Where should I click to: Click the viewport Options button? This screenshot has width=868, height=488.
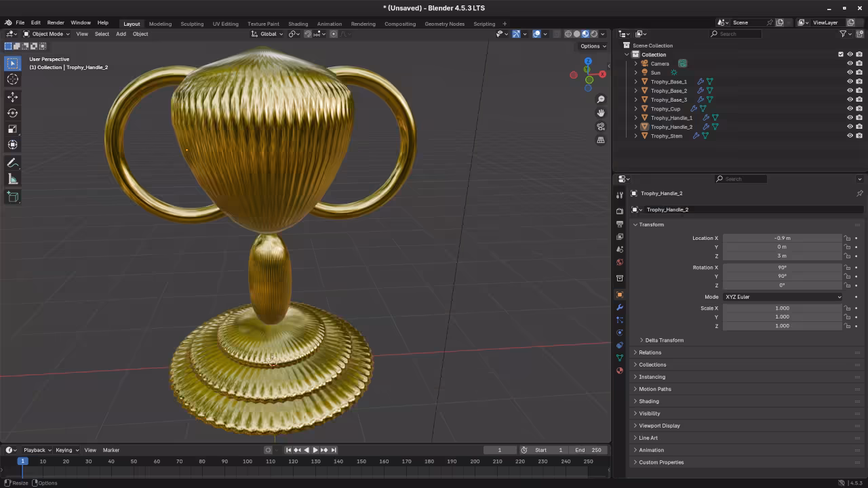coord(592,45)
